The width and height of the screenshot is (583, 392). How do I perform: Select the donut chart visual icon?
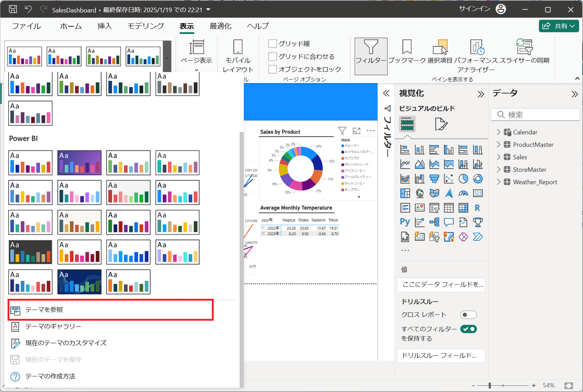[478, 179]
